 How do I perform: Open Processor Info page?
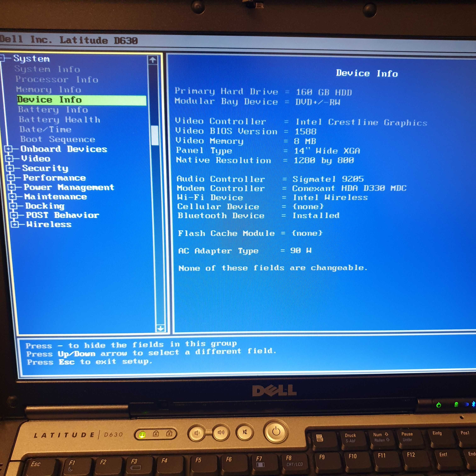coord(57,79)
